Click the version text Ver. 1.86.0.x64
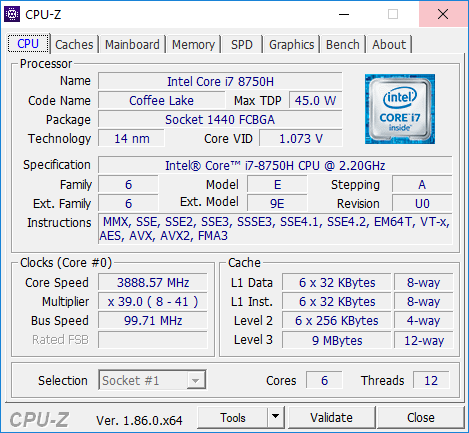 139,420
